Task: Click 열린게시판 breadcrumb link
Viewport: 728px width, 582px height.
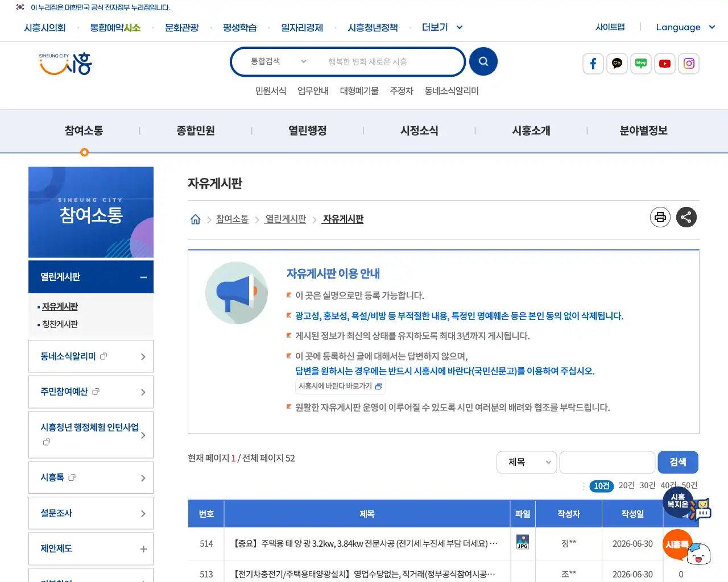Action: [286, 219]
